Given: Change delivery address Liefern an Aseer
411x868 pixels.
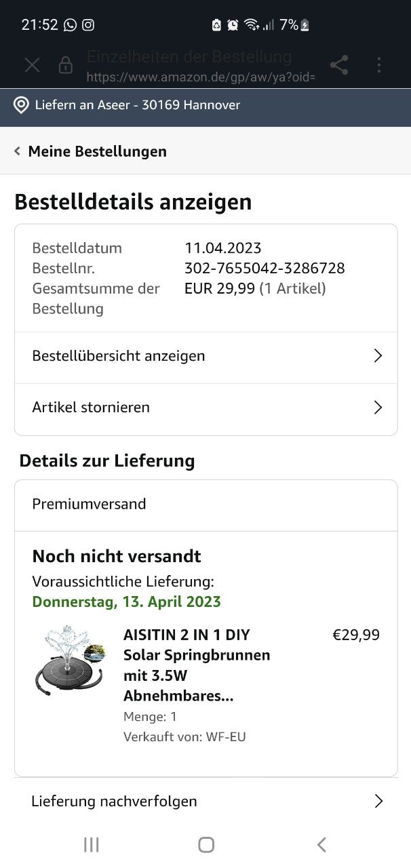Looking at the screenshot, I should click(127, 105).
